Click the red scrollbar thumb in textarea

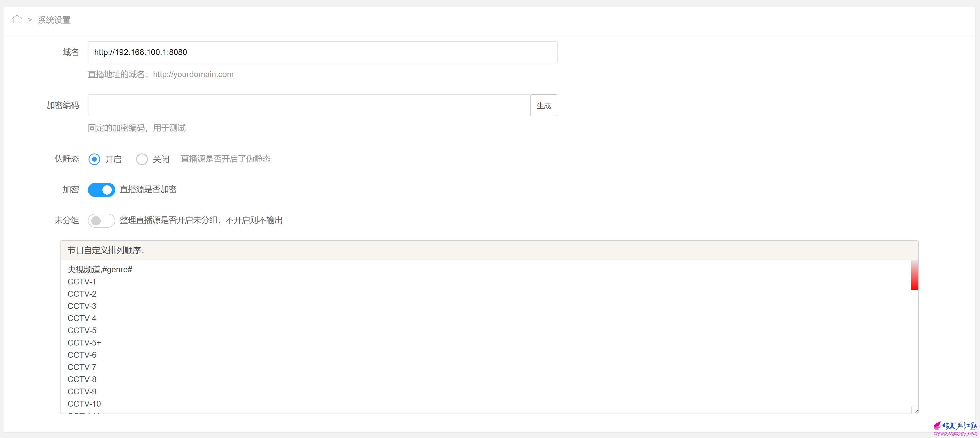(x=915, y=275)
